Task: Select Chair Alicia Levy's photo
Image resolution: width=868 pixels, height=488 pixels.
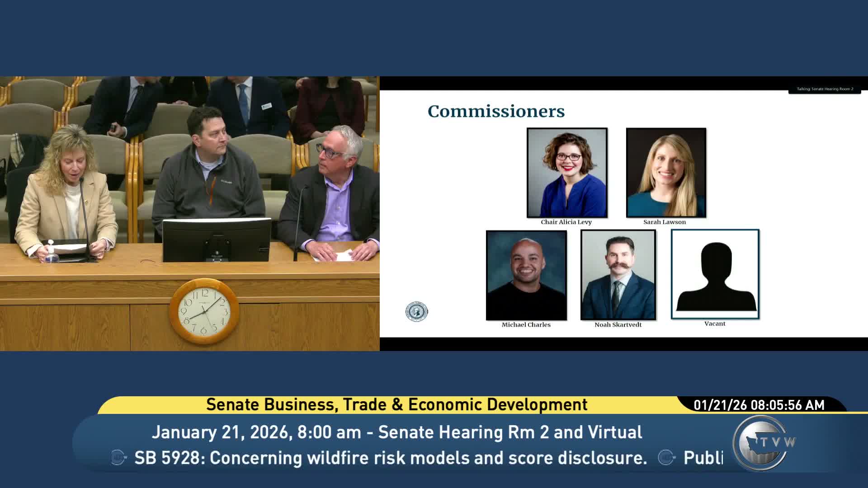Action: coord(567,173)
